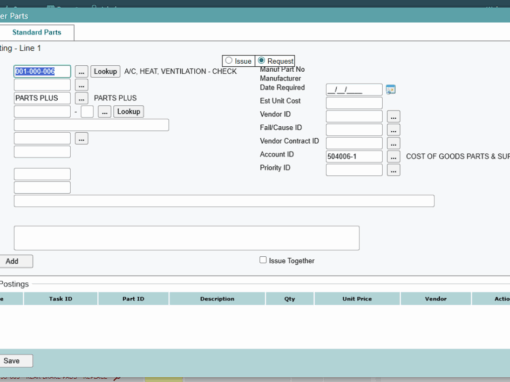Open browse button beside PARTS PLUS field

pos(81,98)
